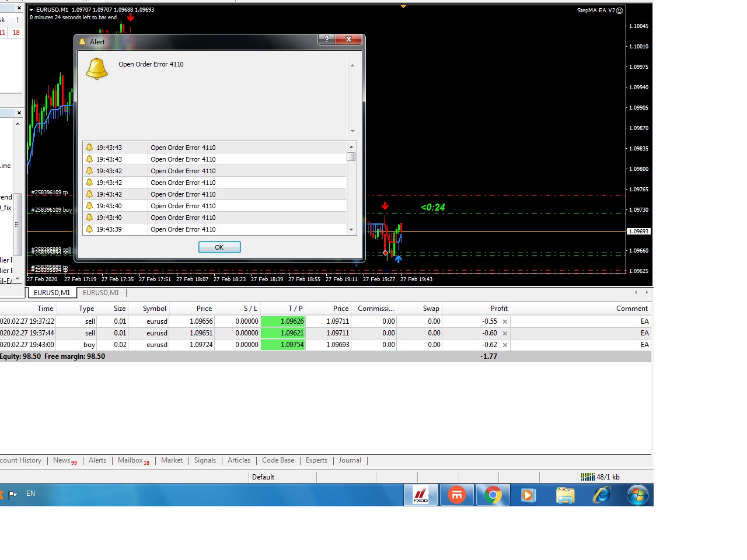Open the media player taskbar icon

click(528, 495)
